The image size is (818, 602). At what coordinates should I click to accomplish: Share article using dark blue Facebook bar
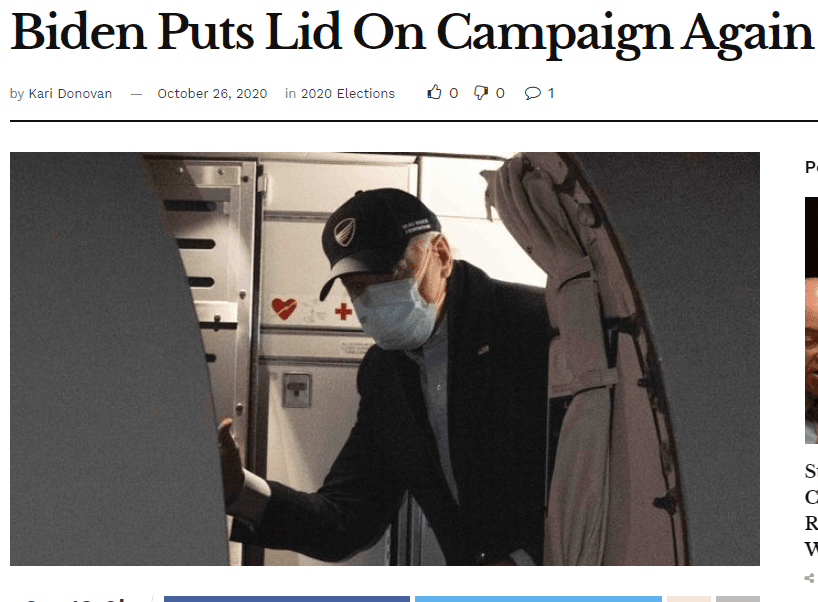[x=287, y=599]
